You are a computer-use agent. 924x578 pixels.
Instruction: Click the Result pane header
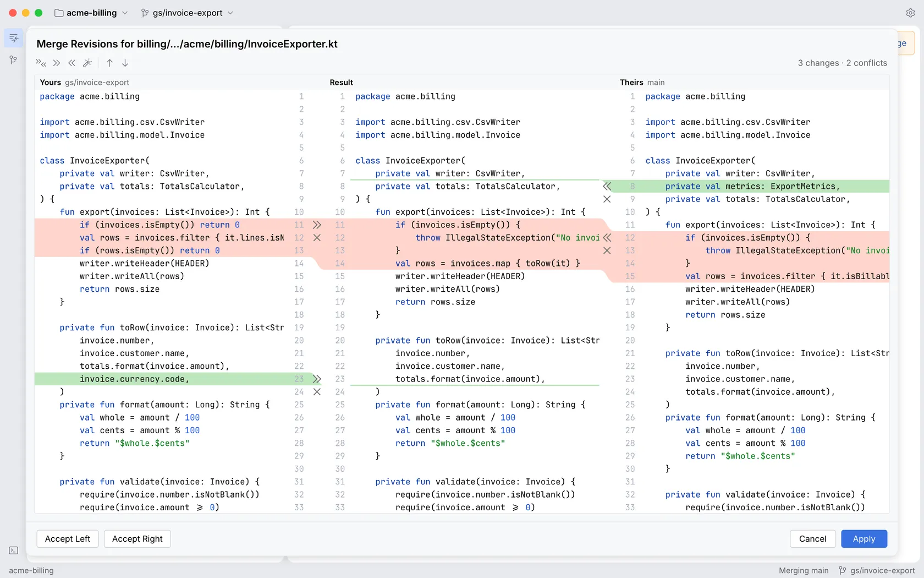tap(342, 83)
